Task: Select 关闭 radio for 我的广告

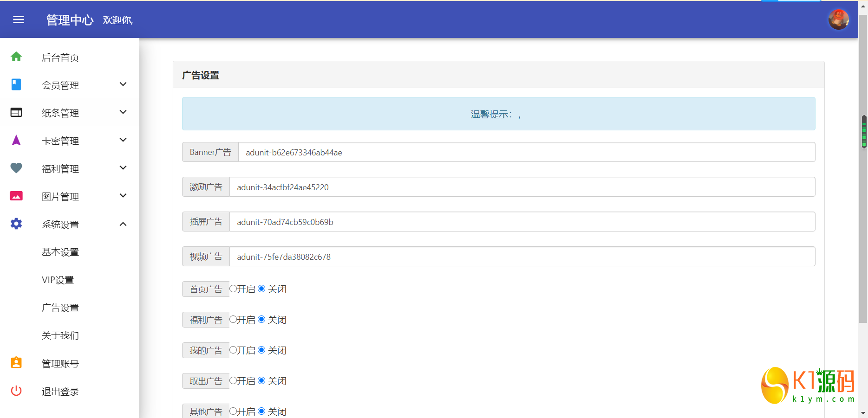Action: 261,350
